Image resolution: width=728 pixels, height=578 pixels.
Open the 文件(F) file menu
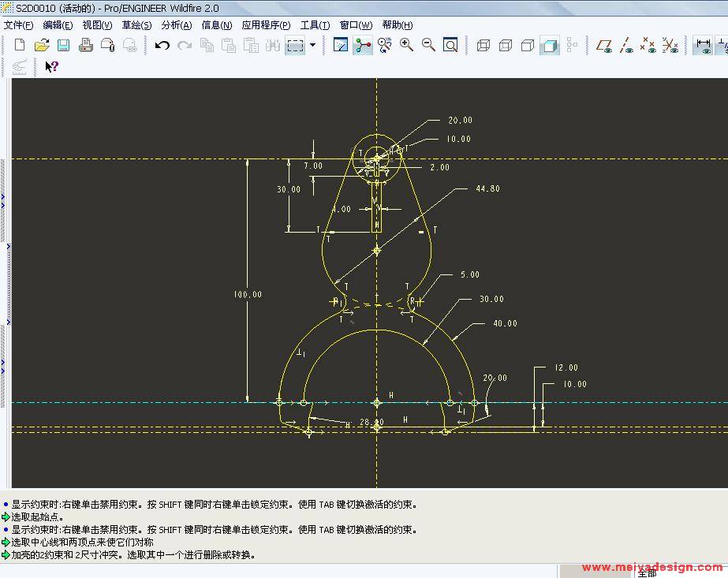click(19, 25)
